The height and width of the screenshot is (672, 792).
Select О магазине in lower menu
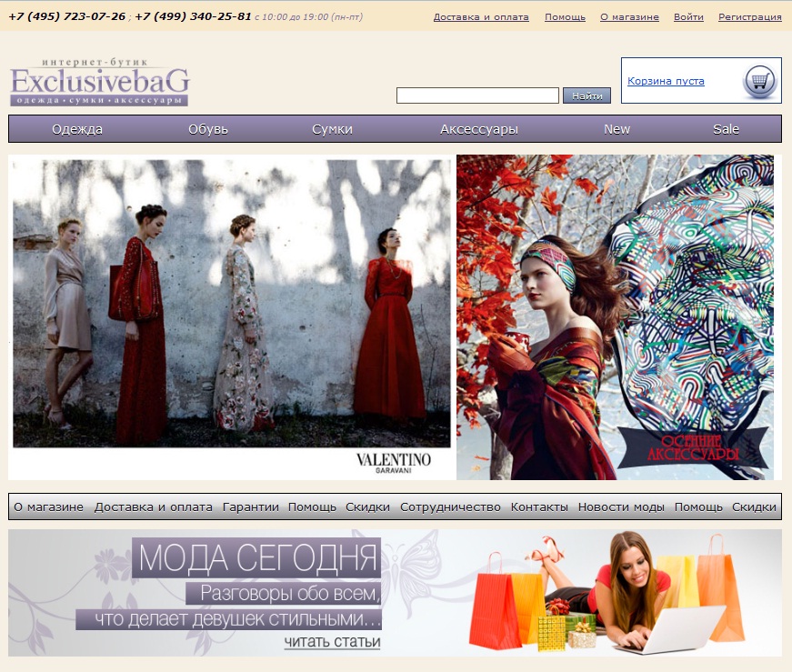point(48,507)
